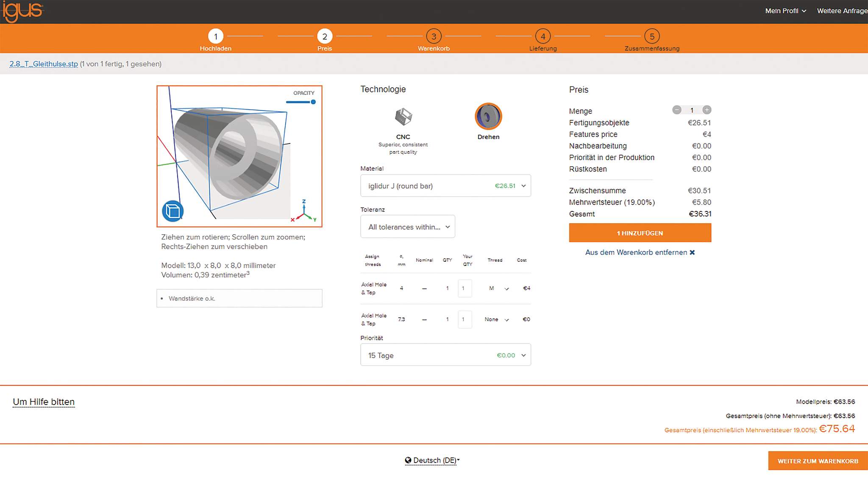Image resolution: width=868 pixels, height=477 pixels.
Task: Adjust the OPACITY slider handle
Action: [x=313, y=102]
